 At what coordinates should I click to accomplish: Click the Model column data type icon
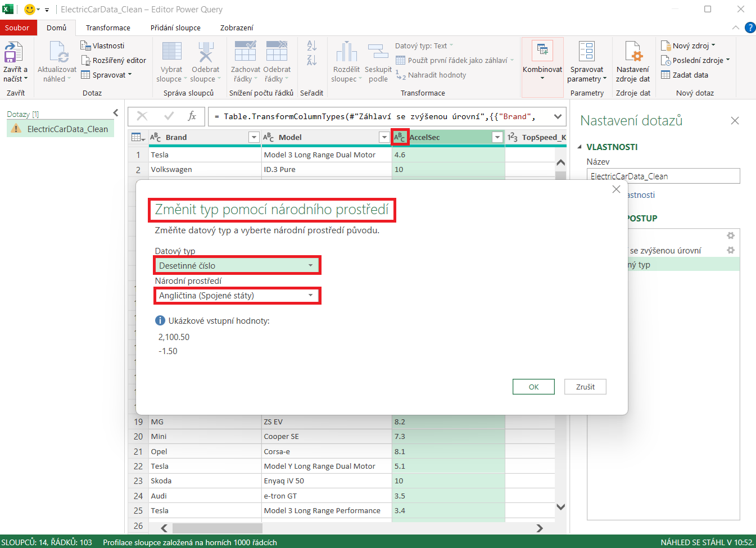point(269,137)
